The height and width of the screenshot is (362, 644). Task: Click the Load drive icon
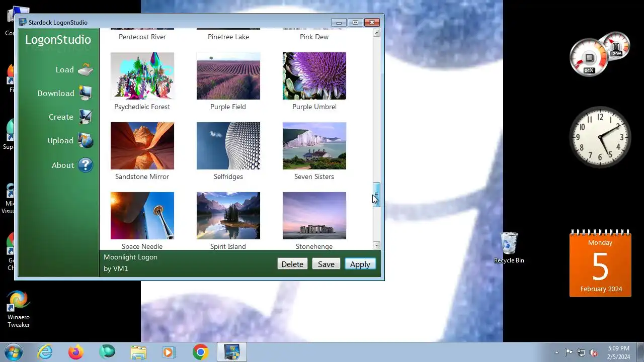86,69
